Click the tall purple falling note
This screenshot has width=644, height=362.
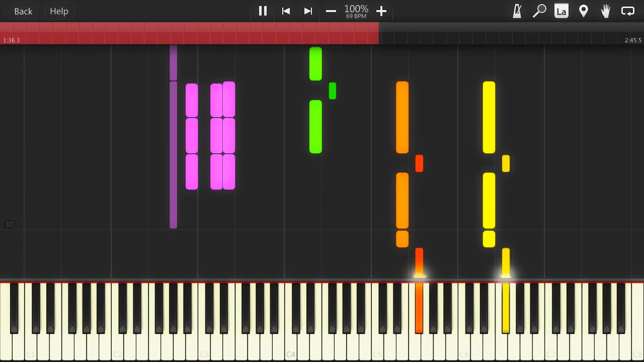click(x=173, y=155)
